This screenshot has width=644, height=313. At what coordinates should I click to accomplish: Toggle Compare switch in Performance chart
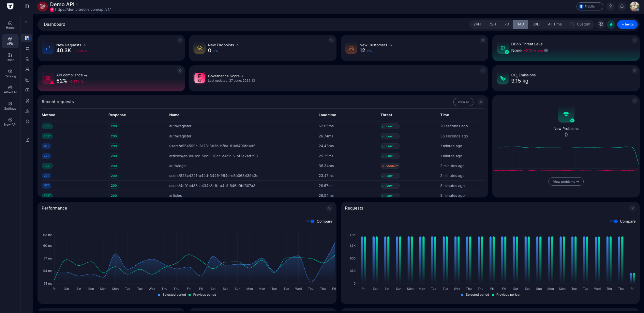click(x=310, y=221)
